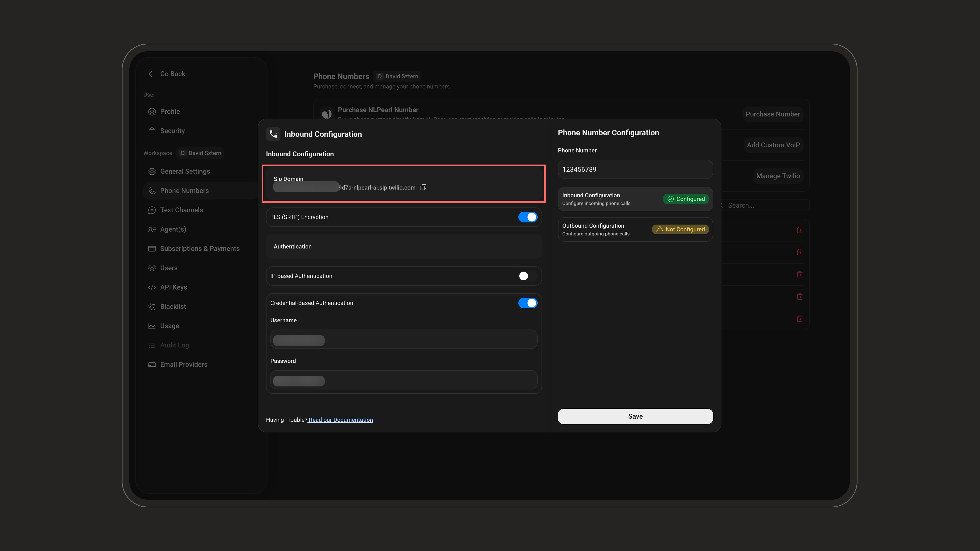Click the Inbound Configuration phone icon
The height and width of the screenshot is (551, 980).
(273, 134)
